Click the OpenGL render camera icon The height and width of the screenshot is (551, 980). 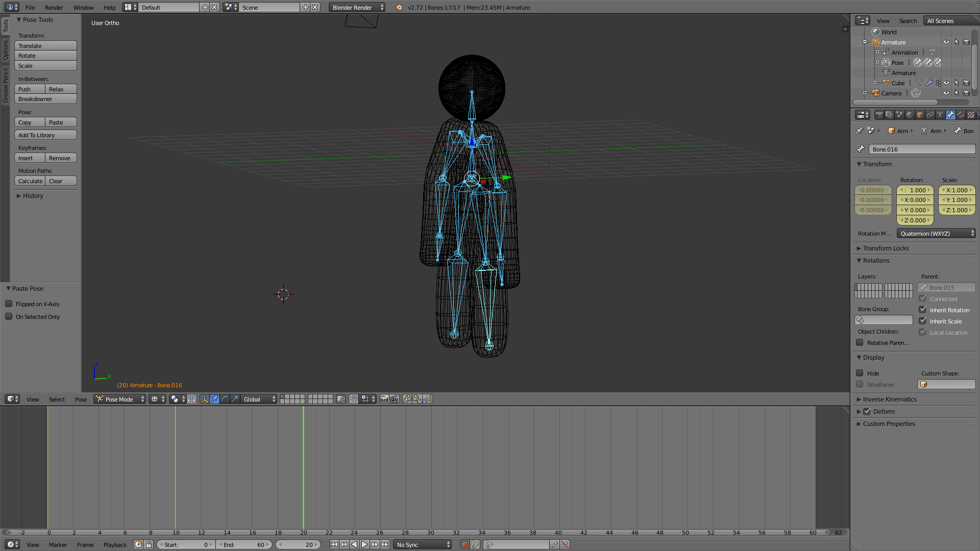click(384, 399)
